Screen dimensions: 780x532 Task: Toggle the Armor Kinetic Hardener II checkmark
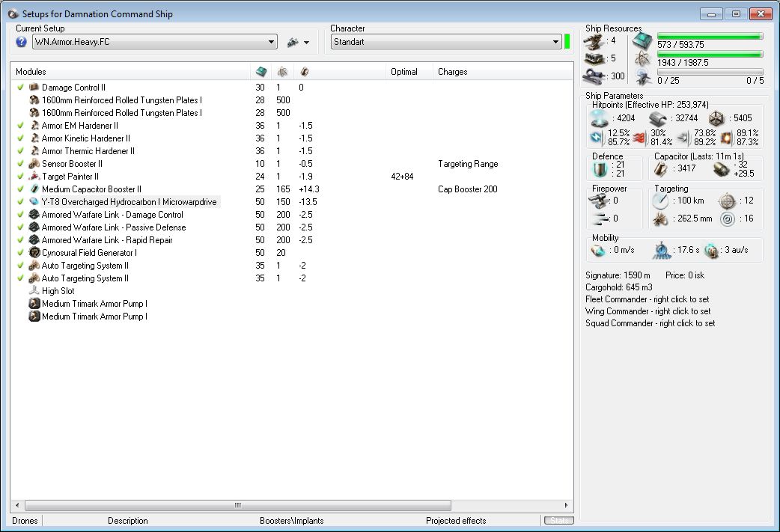coord(20,138)
